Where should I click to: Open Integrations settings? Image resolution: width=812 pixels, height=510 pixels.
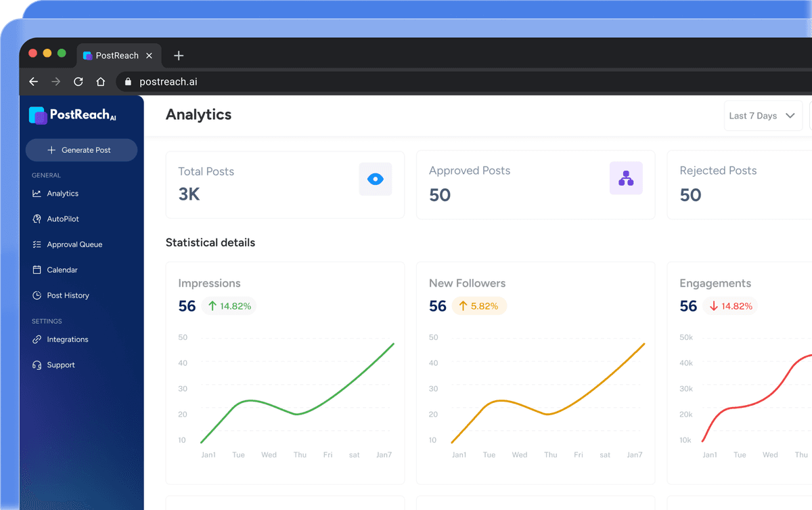[67, 339]
